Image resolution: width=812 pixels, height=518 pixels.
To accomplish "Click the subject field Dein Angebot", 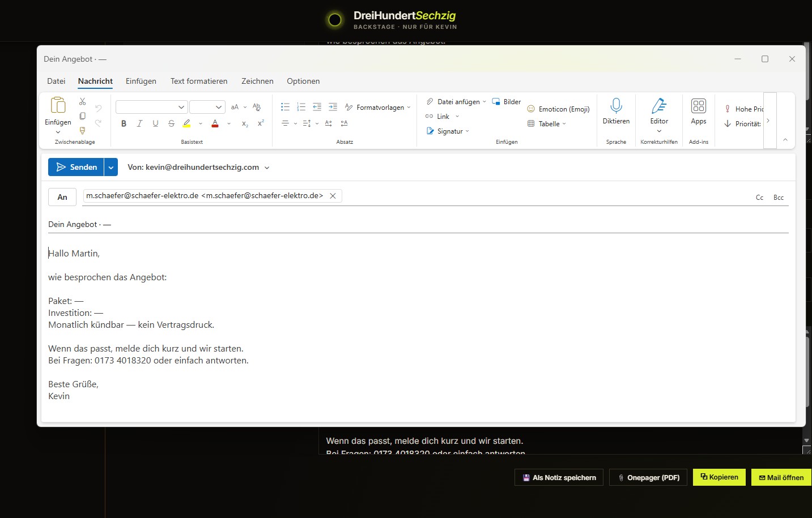I will 418,224.
